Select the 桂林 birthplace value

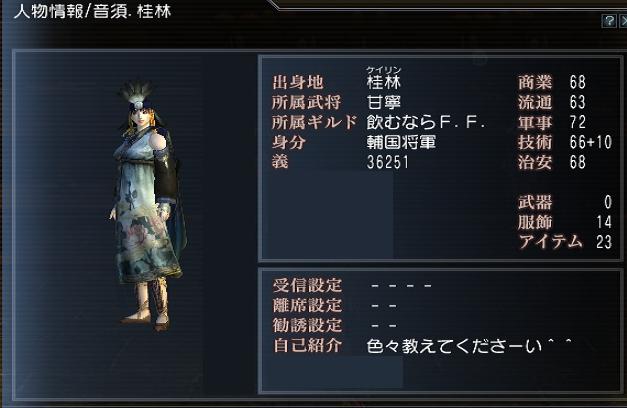383,82
